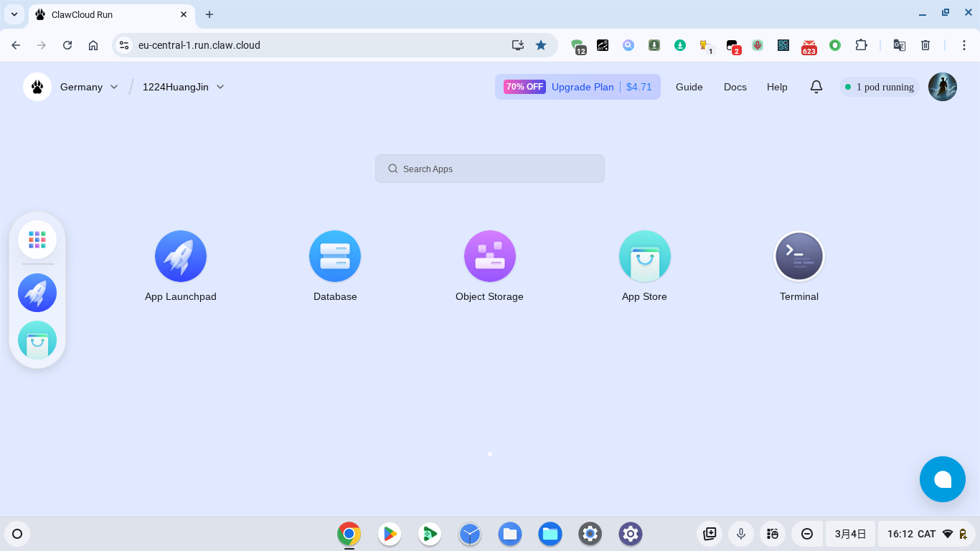Open the App Store icon

[x=644, y=256]
